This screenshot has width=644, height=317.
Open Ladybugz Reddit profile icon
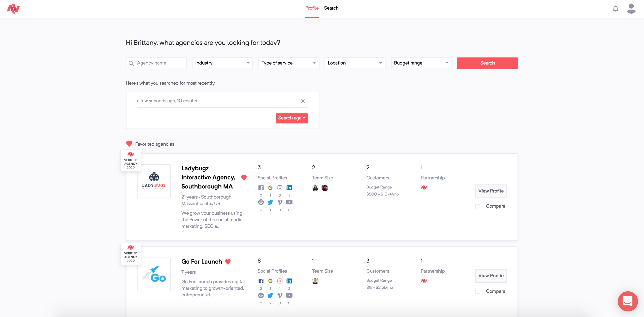(x=261, y=202)
